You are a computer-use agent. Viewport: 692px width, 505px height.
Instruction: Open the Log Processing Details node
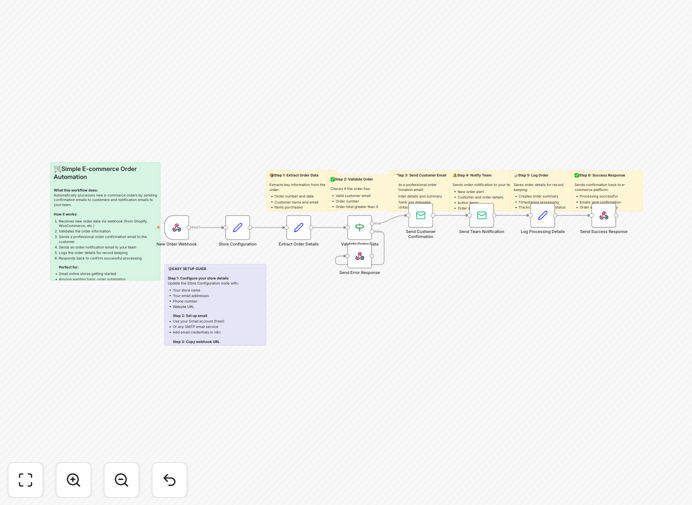click(x=542, y=215)
